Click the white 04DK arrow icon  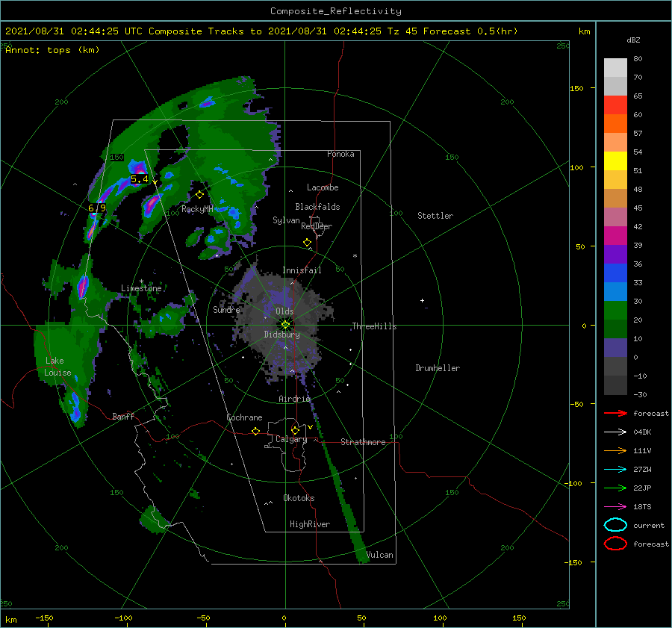pos(615,432)
